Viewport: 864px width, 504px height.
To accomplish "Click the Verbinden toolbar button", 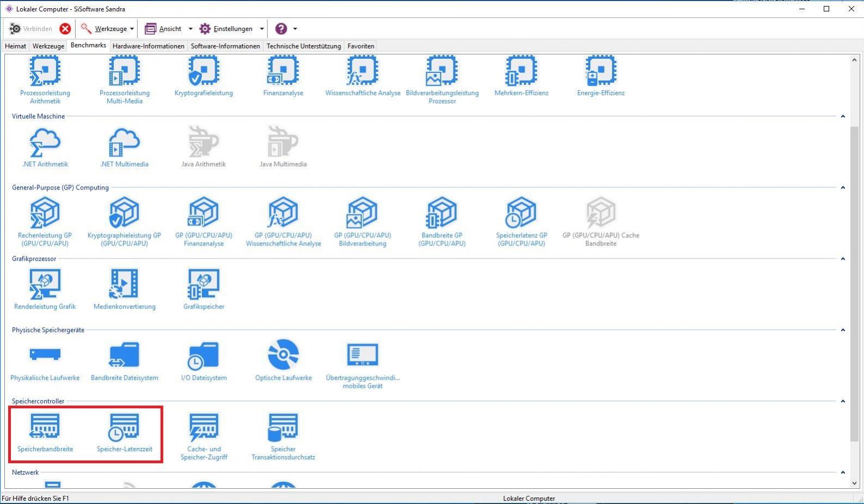I will point(31,29).
